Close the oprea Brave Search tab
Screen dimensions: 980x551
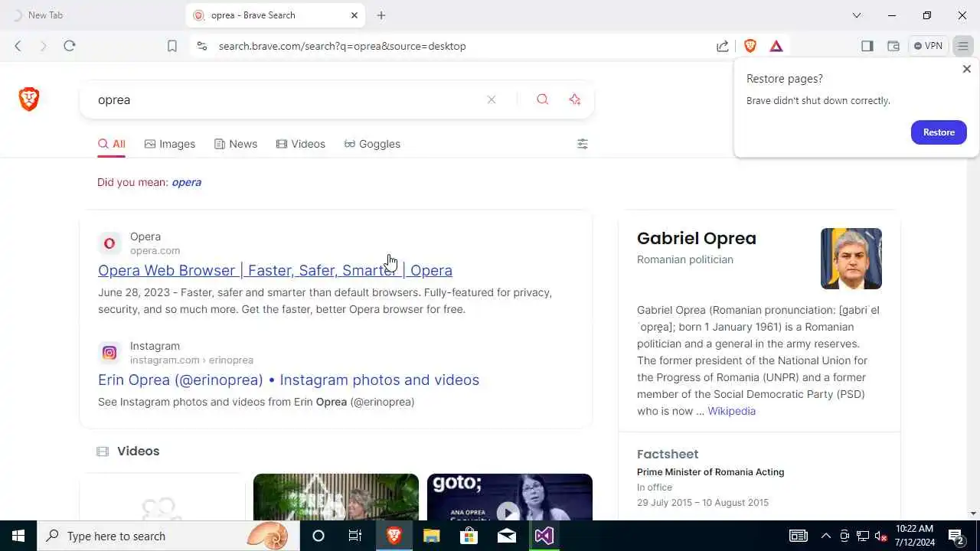click(354, 15)
